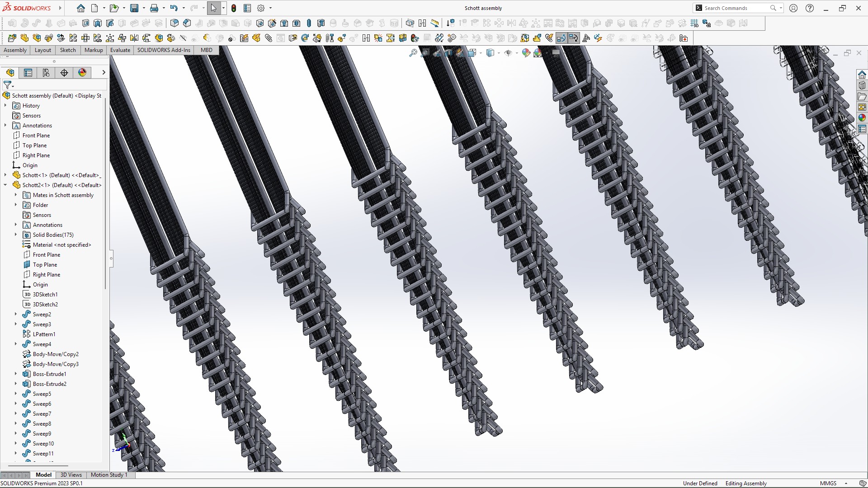Switch to the PropertyManager panel tab
This screenshot has width=868, height=488.
tap(28, 73)
